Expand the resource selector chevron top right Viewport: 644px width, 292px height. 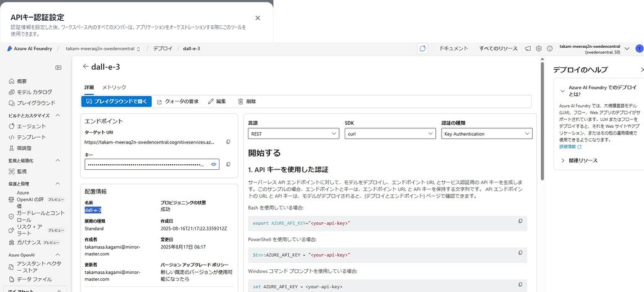(x=627, y=48)
